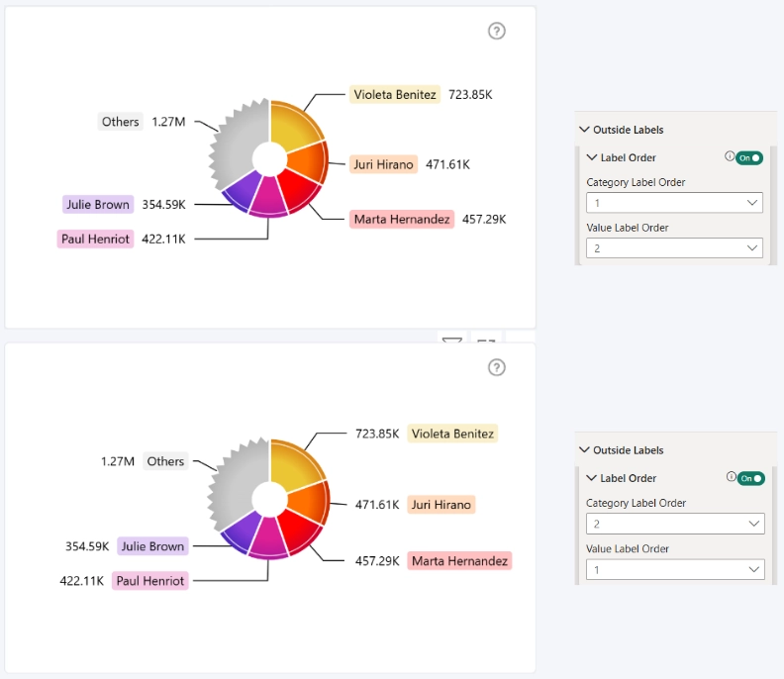Click 422.11K value in bottom chart
Screen dimensions: 784x679
(x=81, y=580)
